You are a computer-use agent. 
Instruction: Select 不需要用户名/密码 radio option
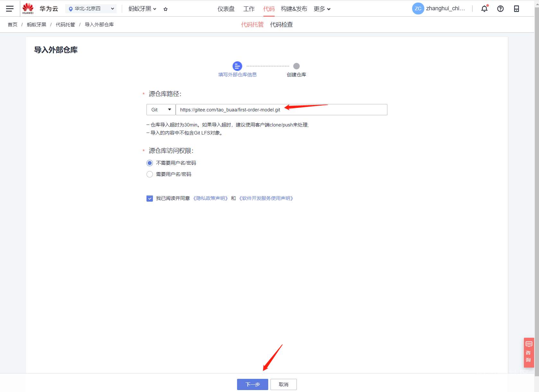150,163
